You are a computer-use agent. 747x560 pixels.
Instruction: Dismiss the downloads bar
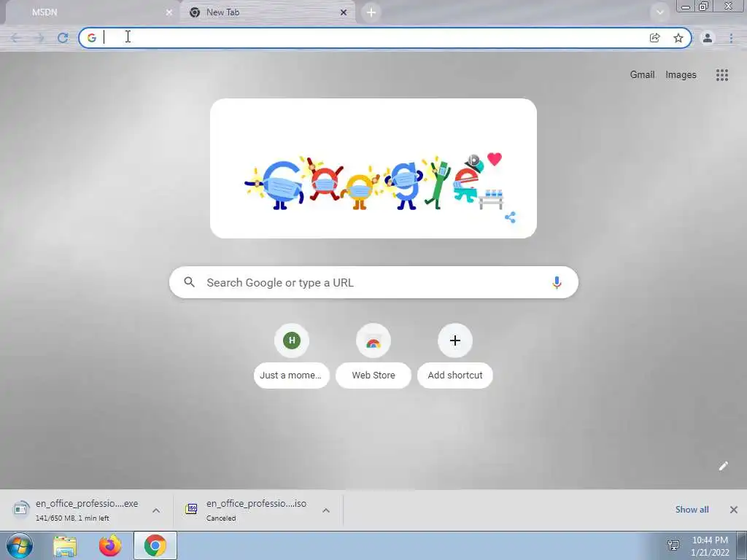734,510
